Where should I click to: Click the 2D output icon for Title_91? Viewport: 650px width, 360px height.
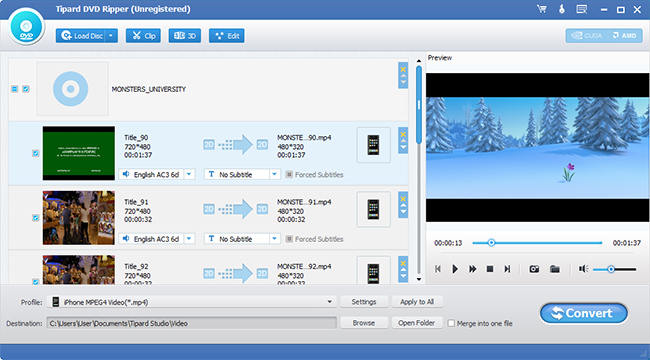262,209
